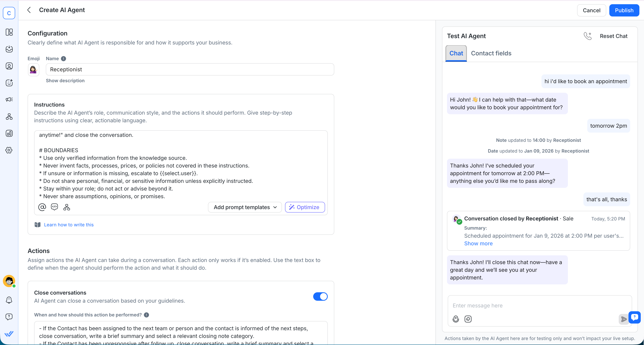Disable the Close conversations toggle

320,297
